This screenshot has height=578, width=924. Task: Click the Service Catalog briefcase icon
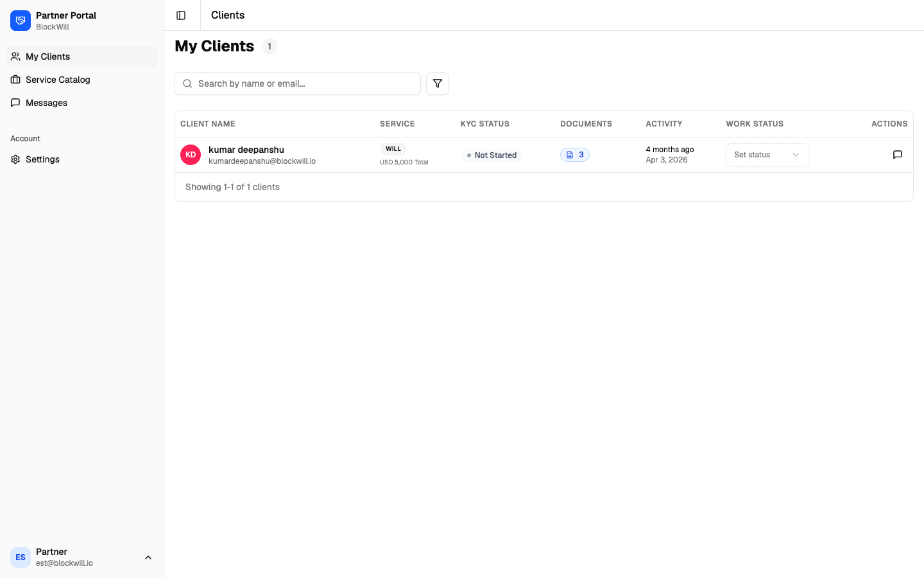(x=15, y=80)
